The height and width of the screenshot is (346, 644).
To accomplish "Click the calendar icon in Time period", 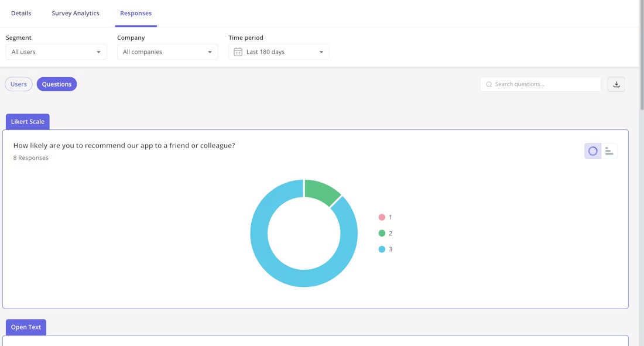I will click(x=238, y=52).
